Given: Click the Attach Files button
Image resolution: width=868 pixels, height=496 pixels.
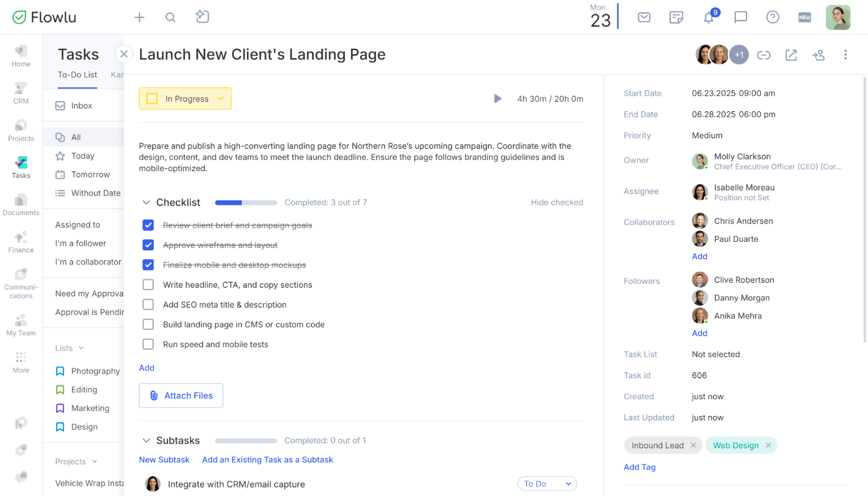Looking at the screenshot, I should [181, 396].
